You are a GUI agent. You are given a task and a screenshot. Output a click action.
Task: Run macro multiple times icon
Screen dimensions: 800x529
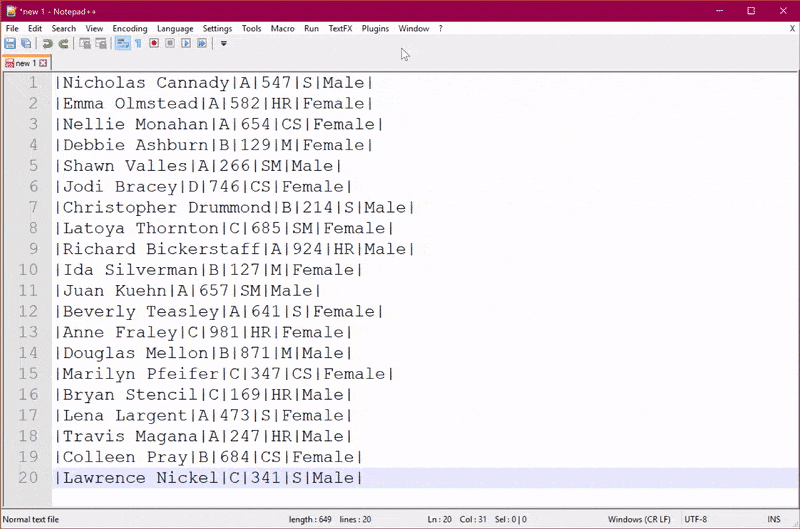click(x=202, y=44)
